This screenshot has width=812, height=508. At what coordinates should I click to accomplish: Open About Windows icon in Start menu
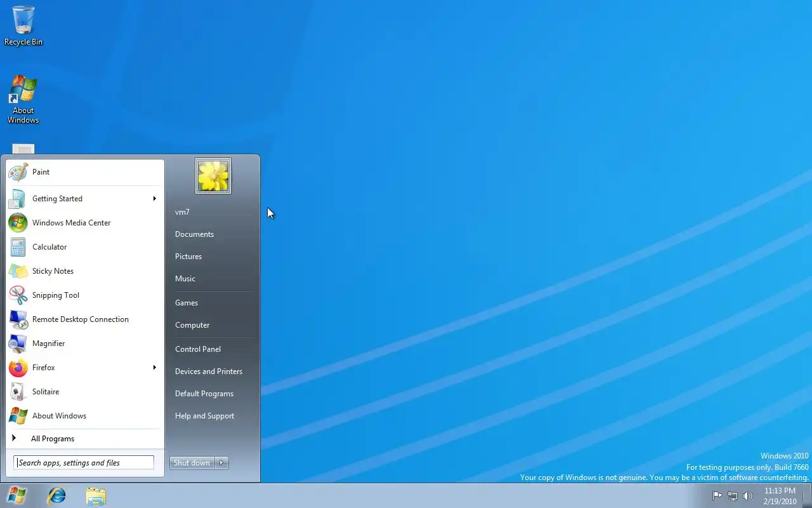[x=18, y=416]
